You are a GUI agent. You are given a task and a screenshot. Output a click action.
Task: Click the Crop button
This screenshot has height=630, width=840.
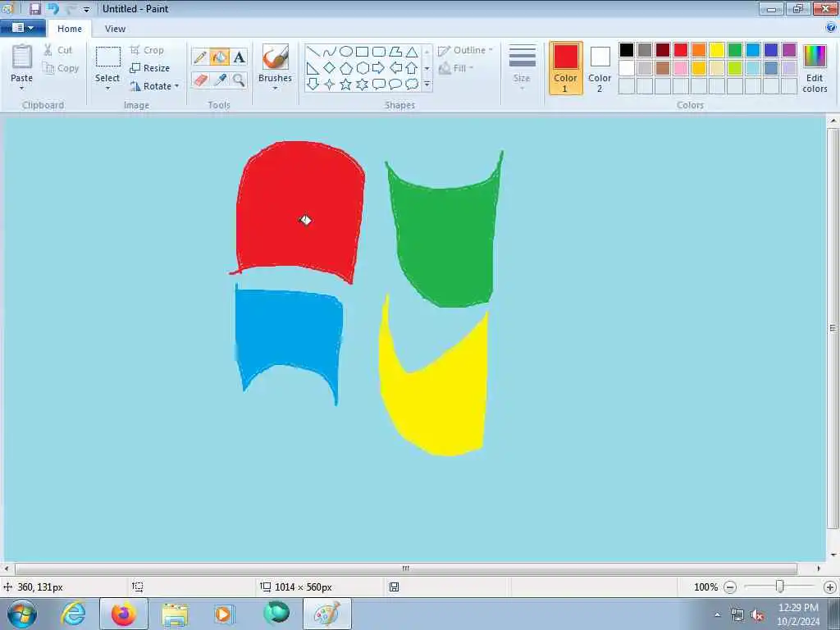[x=147, y=50]
